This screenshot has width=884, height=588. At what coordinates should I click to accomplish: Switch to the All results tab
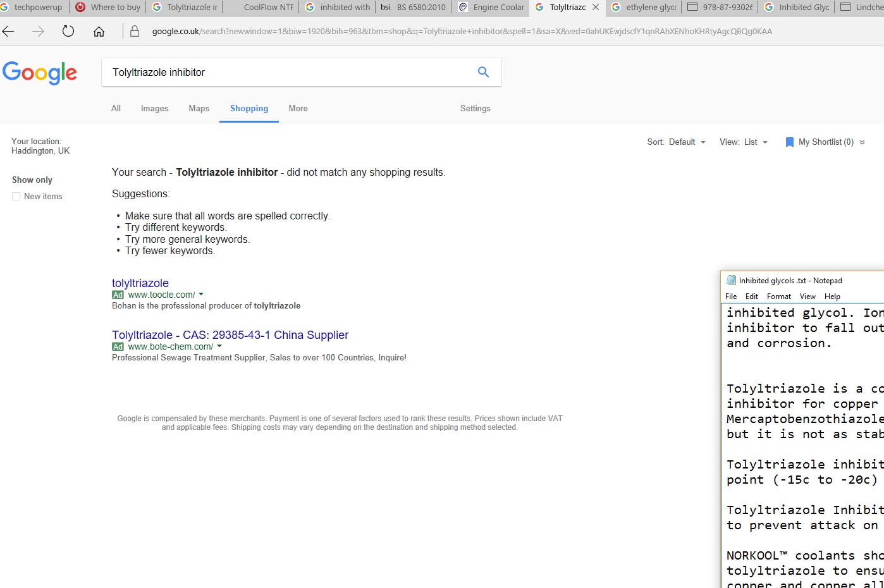point(116,109)
